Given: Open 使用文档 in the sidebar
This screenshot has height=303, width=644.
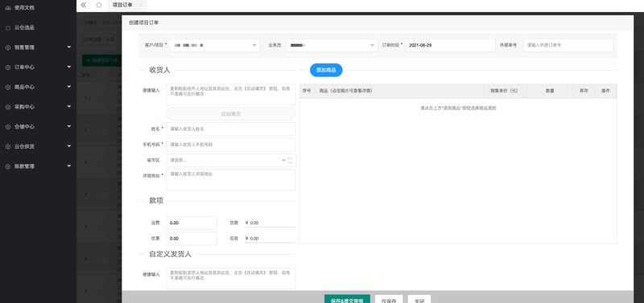Looking at the screenshot, I should point(24,8).
